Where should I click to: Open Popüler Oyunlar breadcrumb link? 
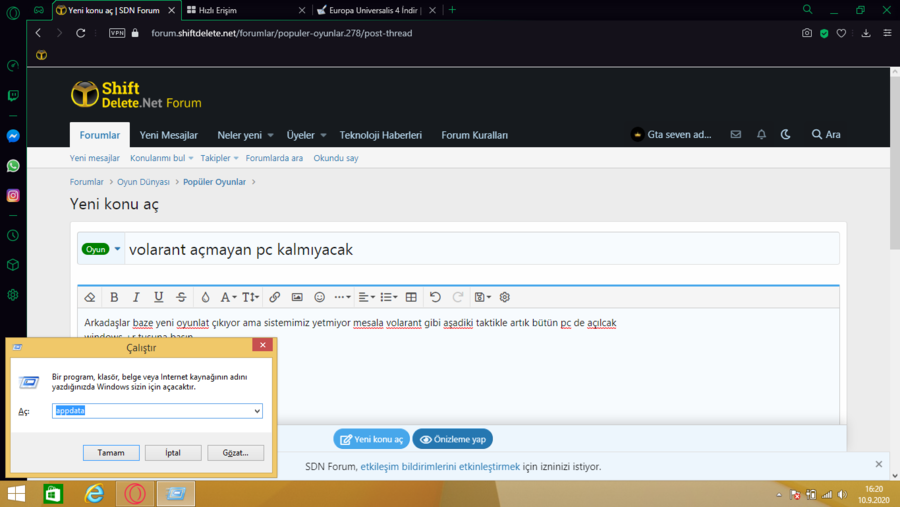click(x=214, y=182)
